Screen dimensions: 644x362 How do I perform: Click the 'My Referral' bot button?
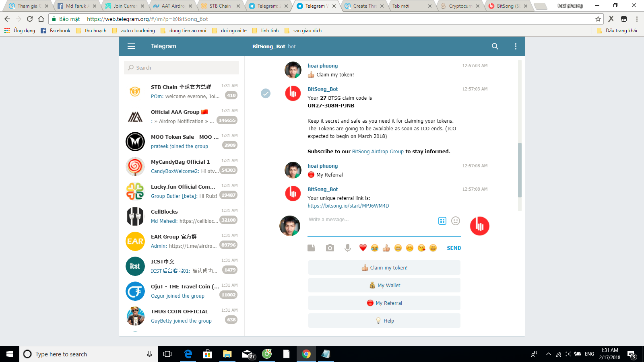[x=384, y=303]
